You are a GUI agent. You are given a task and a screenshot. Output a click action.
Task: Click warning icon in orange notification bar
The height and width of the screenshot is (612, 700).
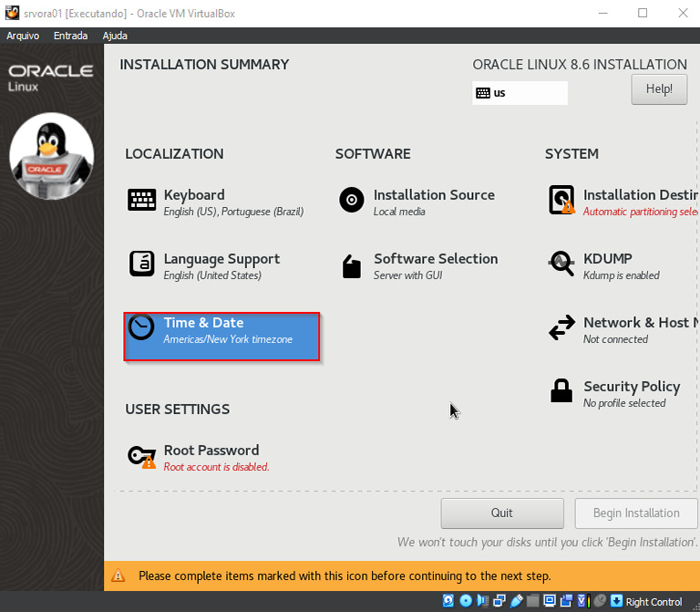coord(118,576)
